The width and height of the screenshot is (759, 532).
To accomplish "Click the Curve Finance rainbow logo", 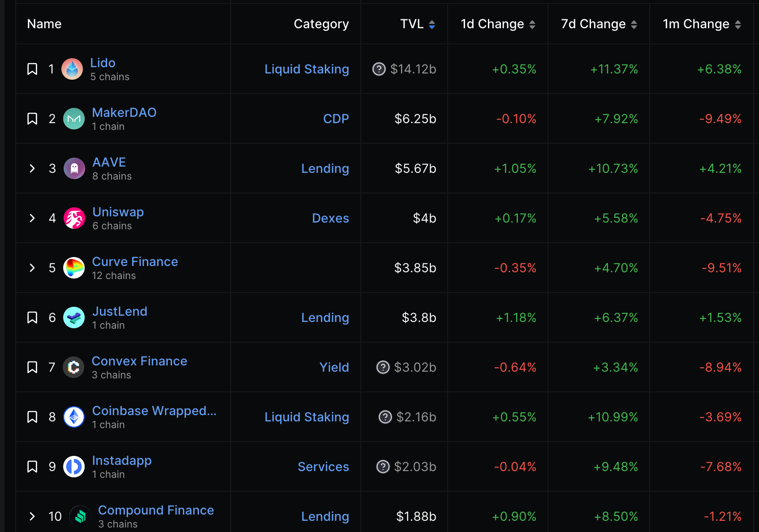I will point(74,268).
